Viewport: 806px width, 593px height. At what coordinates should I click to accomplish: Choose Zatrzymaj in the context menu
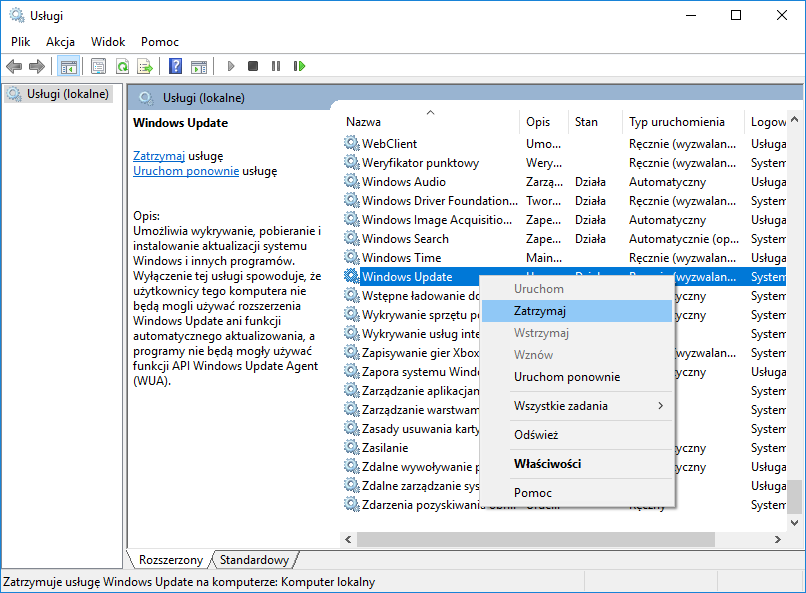(x=577, y=311)
